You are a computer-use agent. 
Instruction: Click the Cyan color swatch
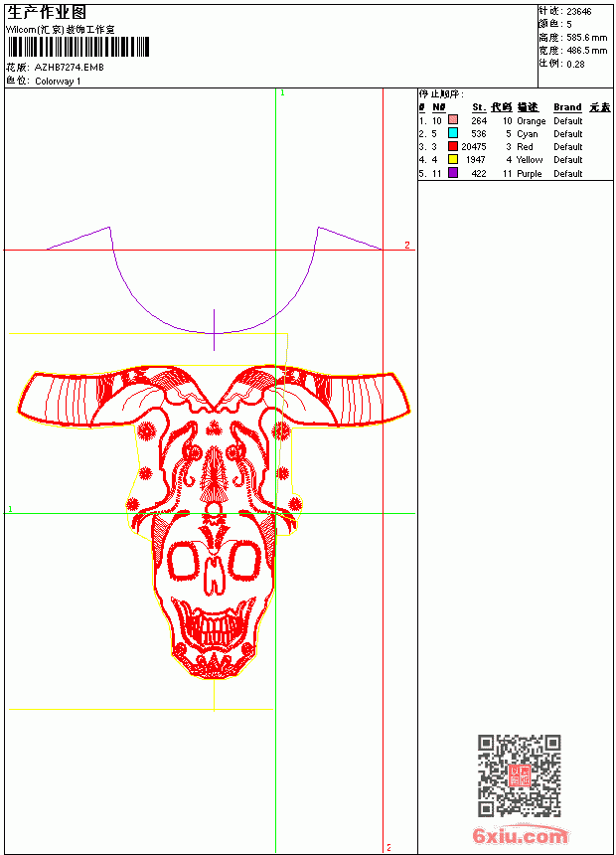(452, 132)
